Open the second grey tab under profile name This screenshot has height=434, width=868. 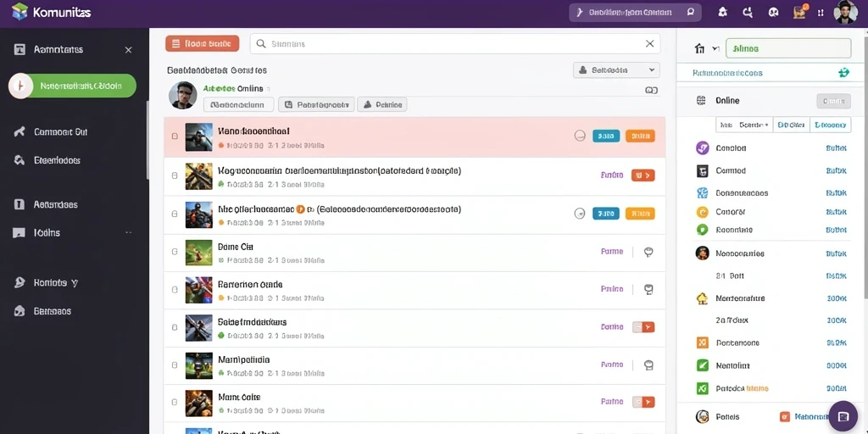(x=317, y=104)
